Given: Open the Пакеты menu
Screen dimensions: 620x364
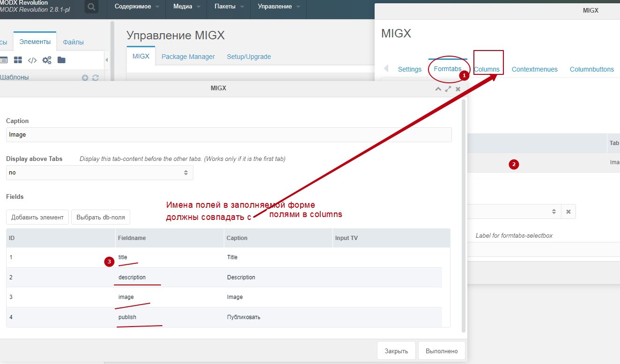Looking at the screenshot, I should [229, 7].
